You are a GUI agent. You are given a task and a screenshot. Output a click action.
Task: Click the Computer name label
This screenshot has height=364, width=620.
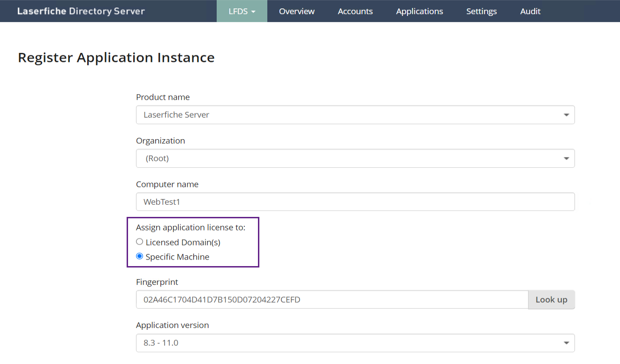pyautogui.click(x=167, y=184)
